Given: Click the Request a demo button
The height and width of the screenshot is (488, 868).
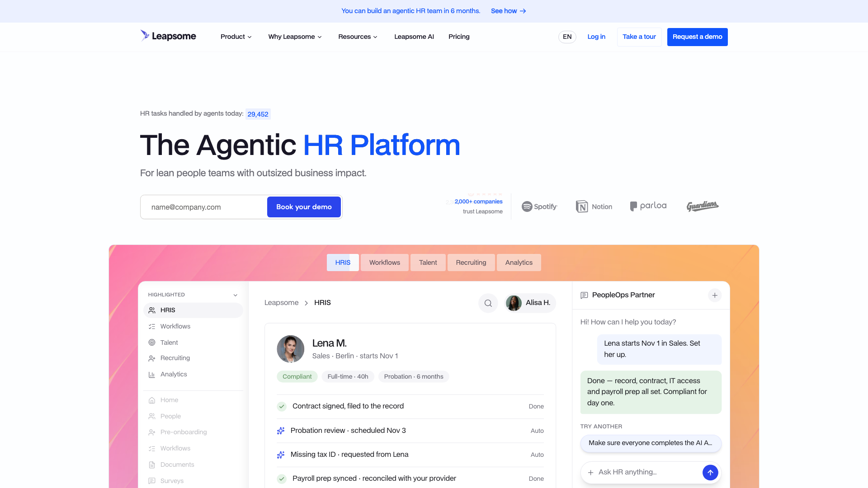Looking at the screenshot, I should pyautogui.click(x=698, y=37).
